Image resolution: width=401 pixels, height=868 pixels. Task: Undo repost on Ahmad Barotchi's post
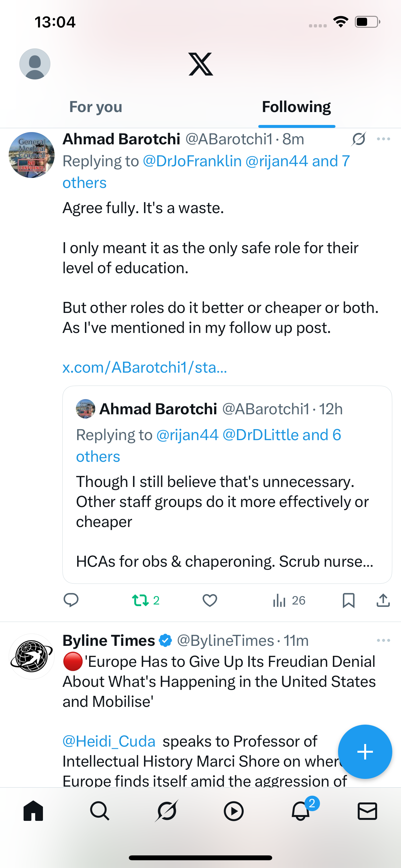pos(140,600)
